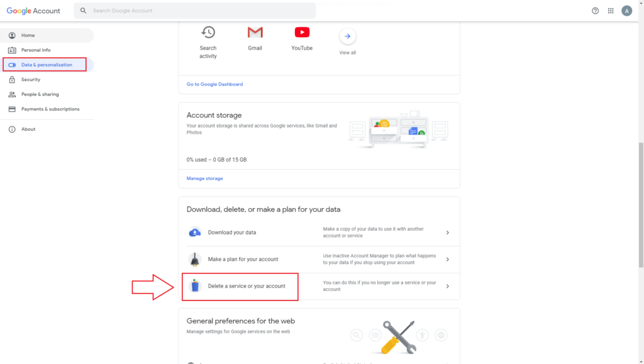Open the Google apps grid icon
The image size is (644, 364).
(x=611, y=11)
